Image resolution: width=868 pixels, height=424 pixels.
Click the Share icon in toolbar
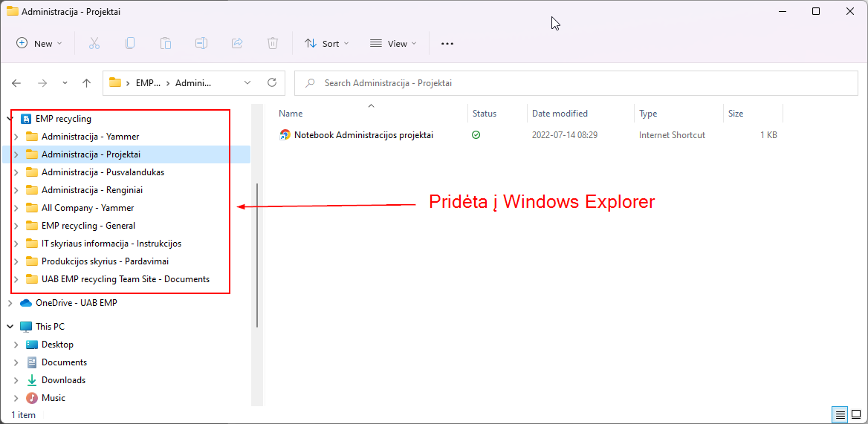click(x=237, y=43)
